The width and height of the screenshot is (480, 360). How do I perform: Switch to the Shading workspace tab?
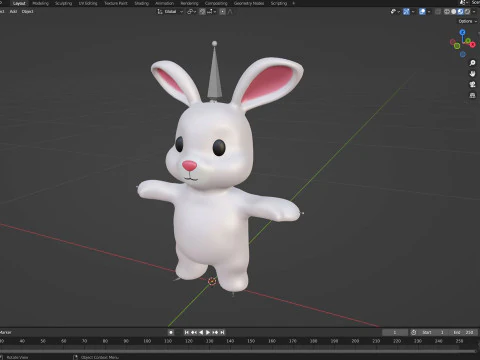[x=141, y=3]
